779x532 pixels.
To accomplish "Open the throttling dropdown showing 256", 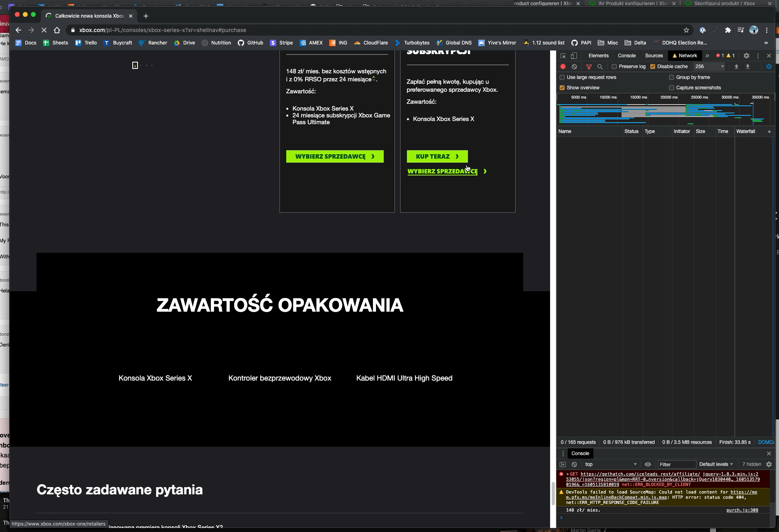I will (709, 66).
